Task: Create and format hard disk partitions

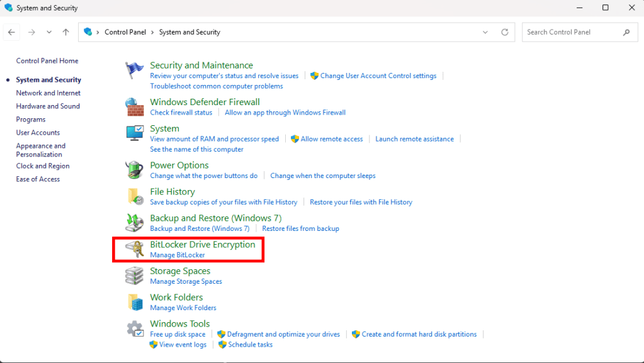Action: [419, 334]
